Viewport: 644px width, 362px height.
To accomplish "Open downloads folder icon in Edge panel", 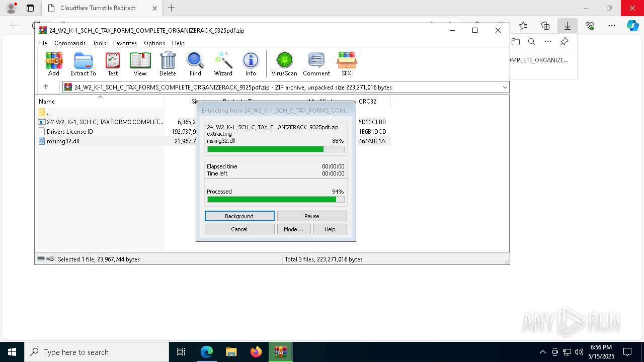I will 516,42.
